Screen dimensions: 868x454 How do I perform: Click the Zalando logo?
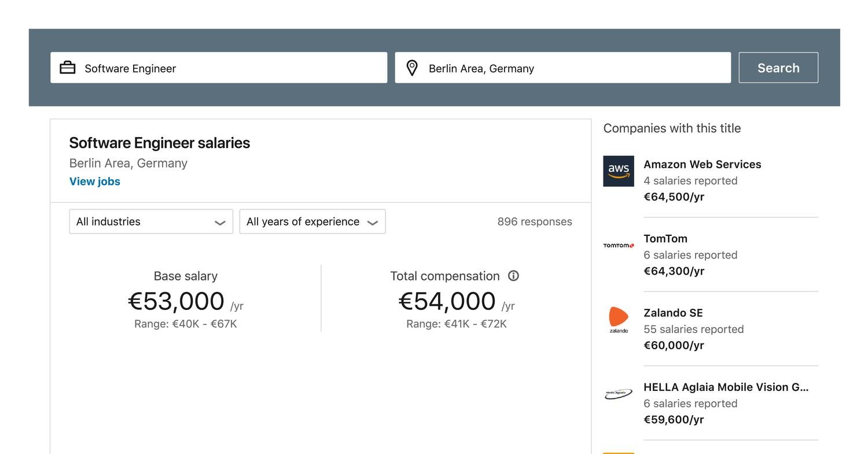[619, 320]
